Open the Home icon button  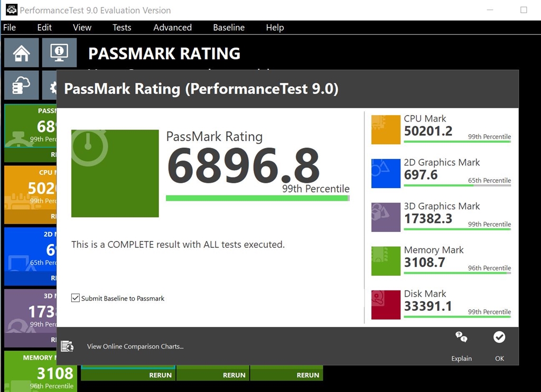(x=21, y=52)
